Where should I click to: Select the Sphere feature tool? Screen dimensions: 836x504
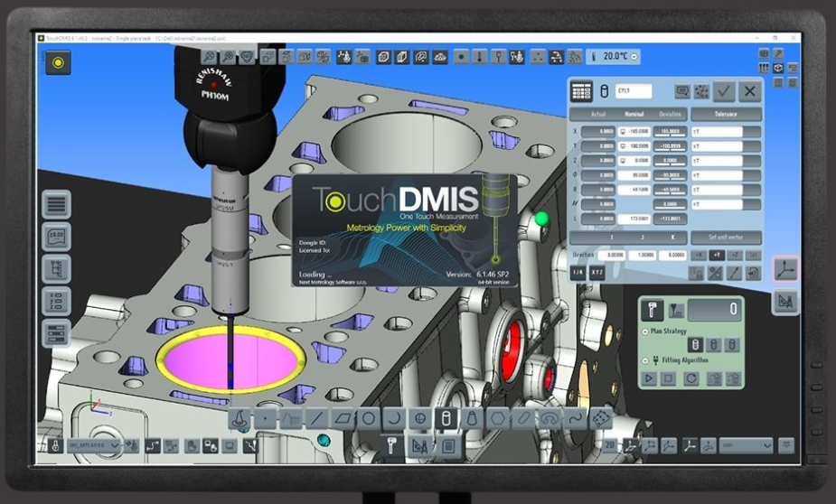click(x=420, y=419)
